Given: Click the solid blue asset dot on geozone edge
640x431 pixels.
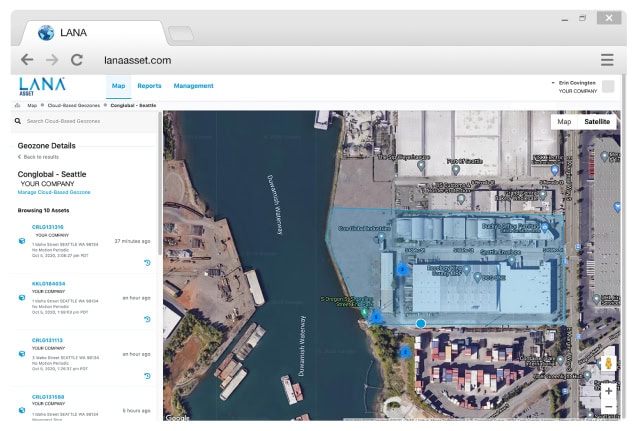Looking at the screenshot, I should [420, 323].
